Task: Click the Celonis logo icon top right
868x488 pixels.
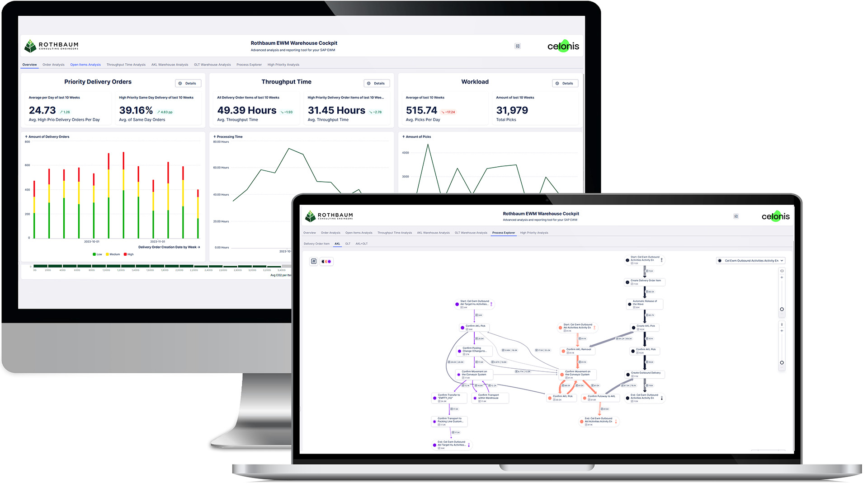Action: [563, 47]
